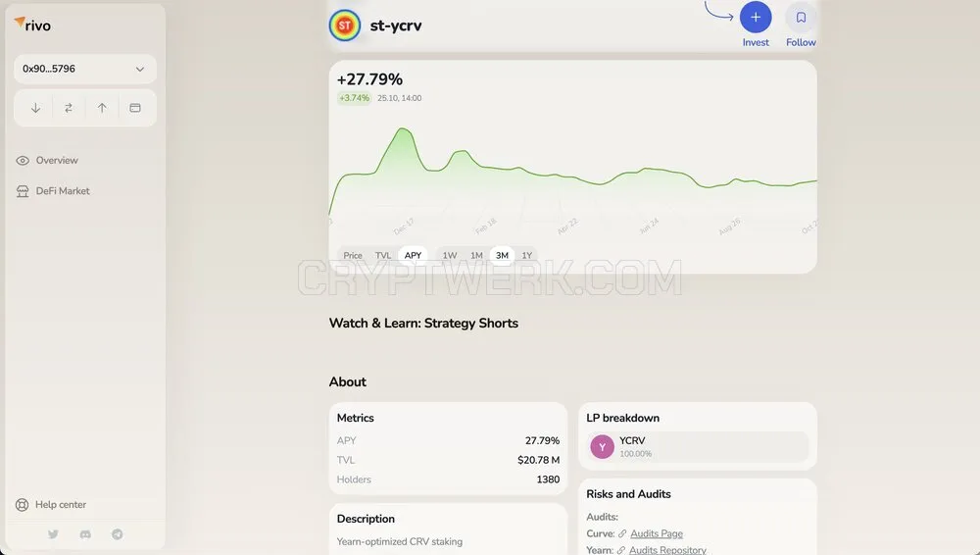Click the DeFi Market storefront icon
The image size is (980, 555).
click(x=23, y=191)
